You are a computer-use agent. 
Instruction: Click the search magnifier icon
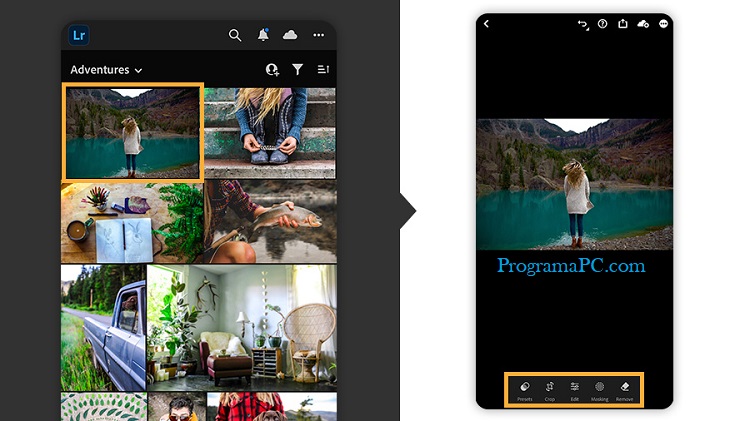click(235, 35)
